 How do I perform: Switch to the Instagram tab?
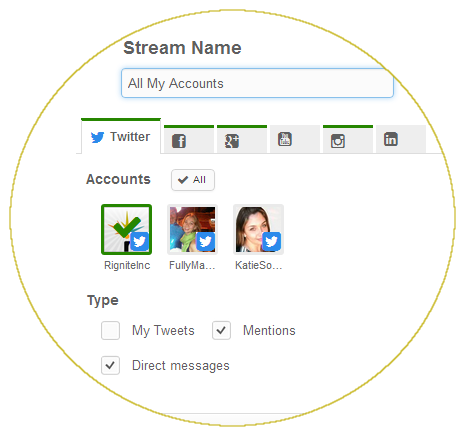coord(348,140)
